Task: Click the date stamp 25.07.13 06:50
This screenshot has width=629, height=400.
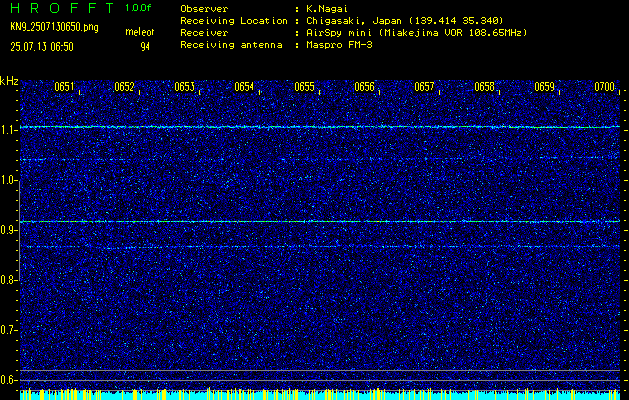Action: pos(42,47)
